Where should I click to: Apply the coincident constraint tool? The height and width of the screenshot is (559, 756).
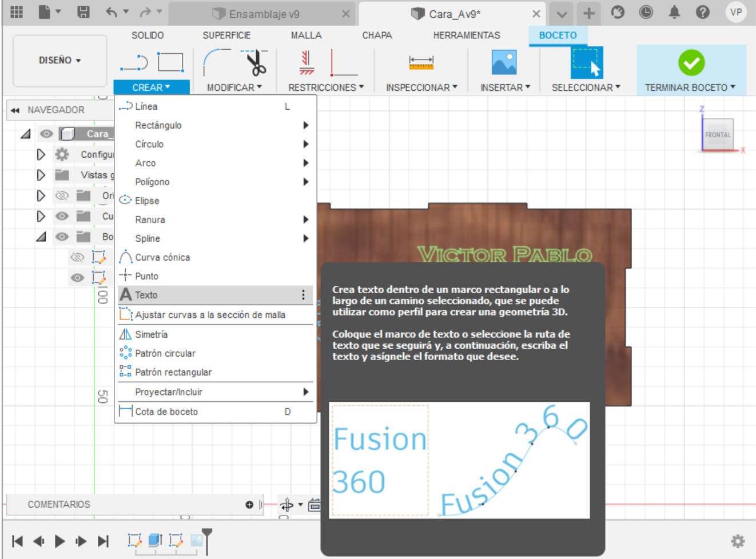[x=344, y=62]
